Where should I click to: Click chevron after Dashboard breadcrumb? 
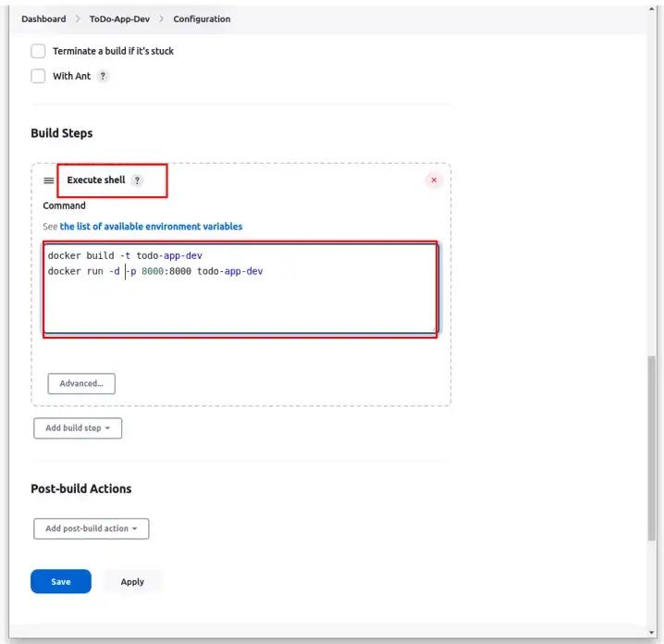tap(78, 19)
